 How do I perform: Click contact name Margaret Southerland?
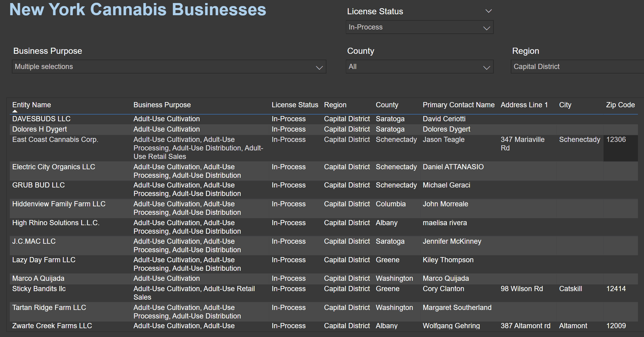click(x=457, y=308)
